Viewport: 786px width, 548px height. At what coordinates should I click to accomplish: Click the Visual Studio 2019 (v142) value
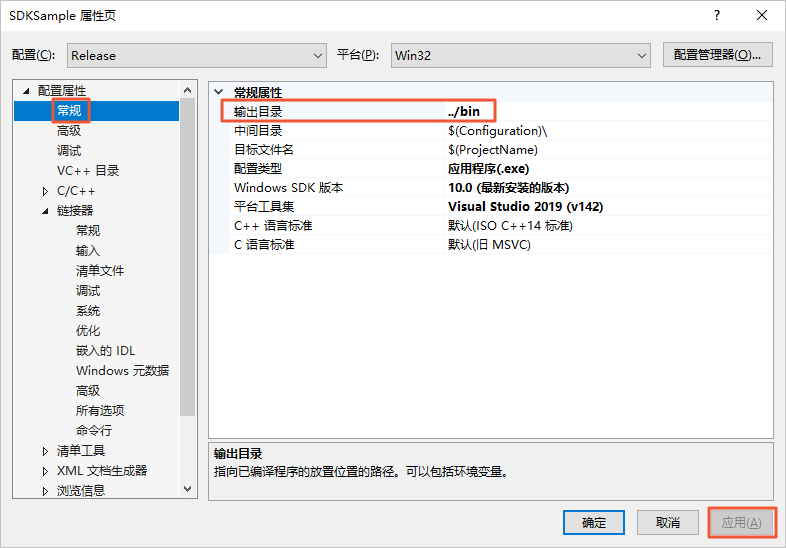[525, 207]
